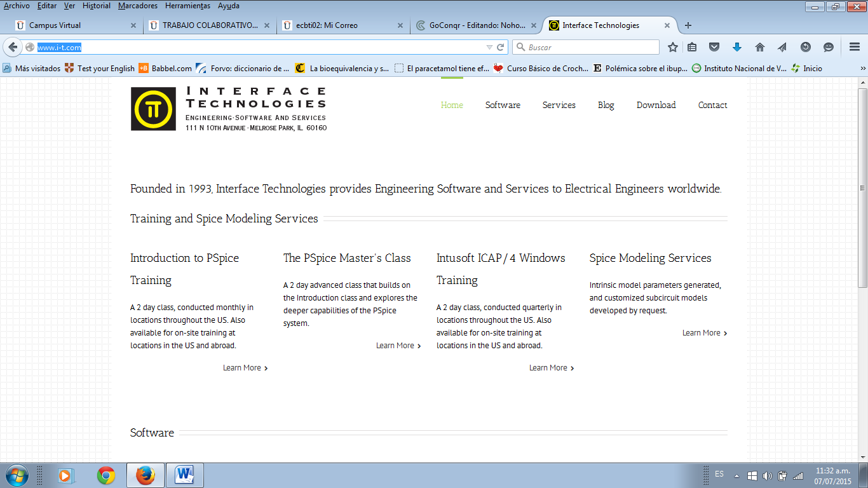
Task: Click the Firefox Home icon
Action: pyautogui.click(x=759, y=47)
